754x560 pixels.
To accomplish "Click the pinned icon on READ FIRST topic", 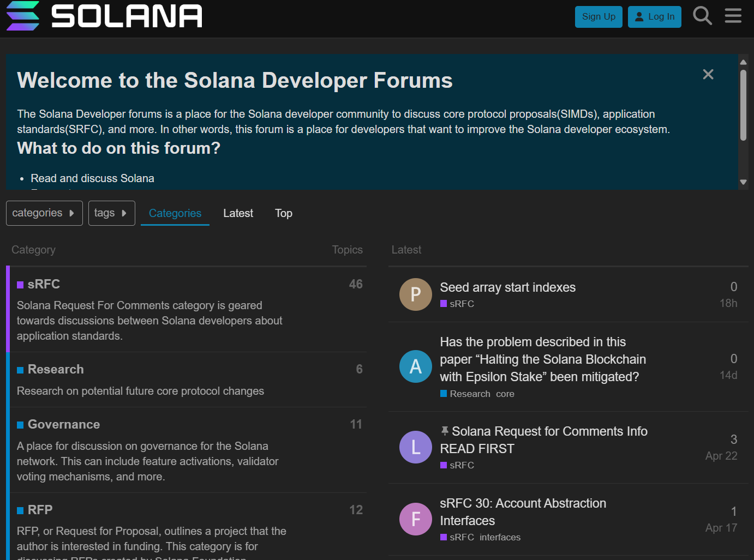I will [445, 431].
